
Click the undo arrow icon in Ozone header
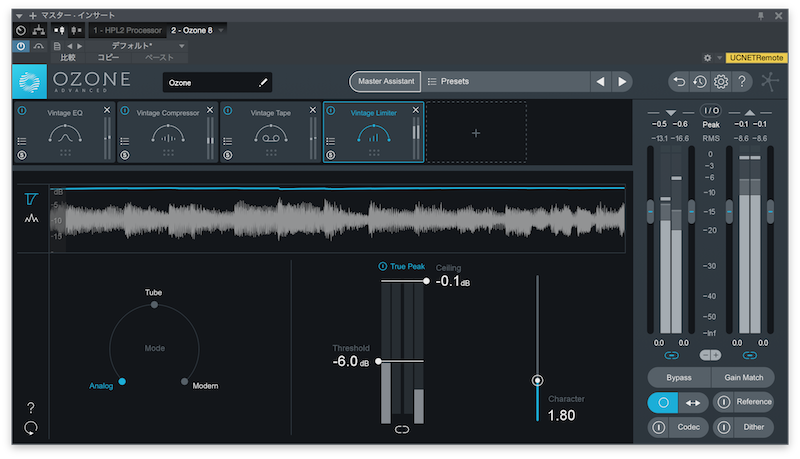tap(679, 82)
